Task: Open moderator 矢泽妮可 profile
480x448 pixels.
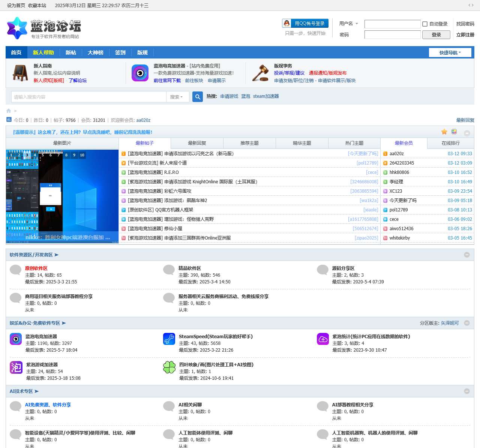Action: (x=450, y=323)
